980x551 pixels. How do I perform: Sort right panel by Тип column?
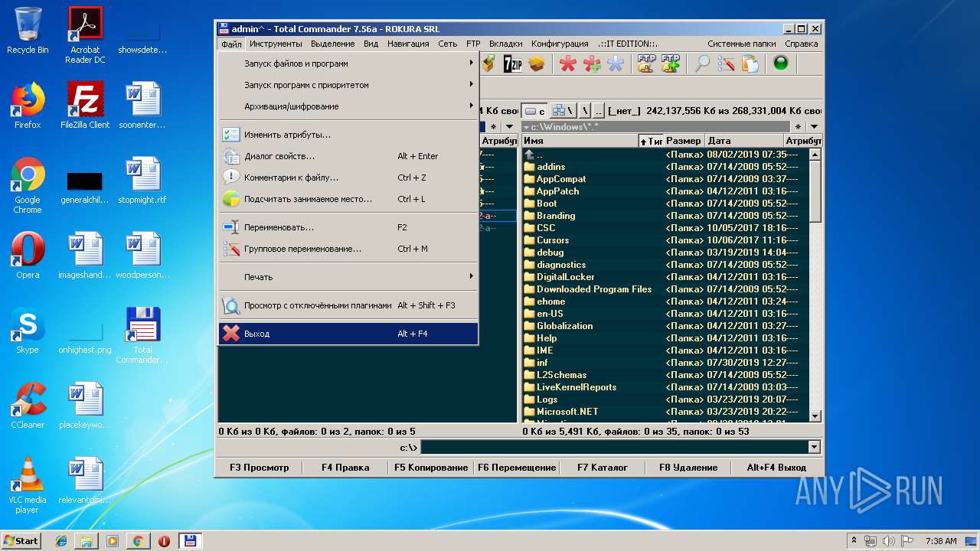click(651, 141)
